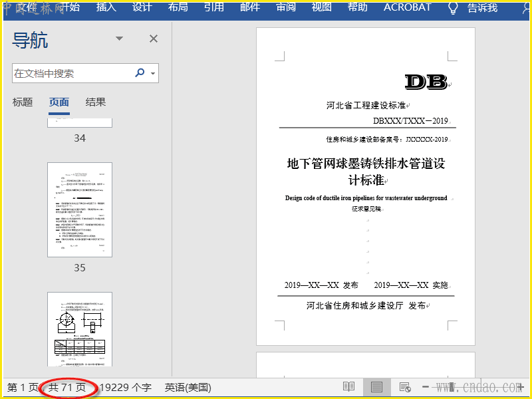
Task: Close the 导航 pane
Action: 154,39
